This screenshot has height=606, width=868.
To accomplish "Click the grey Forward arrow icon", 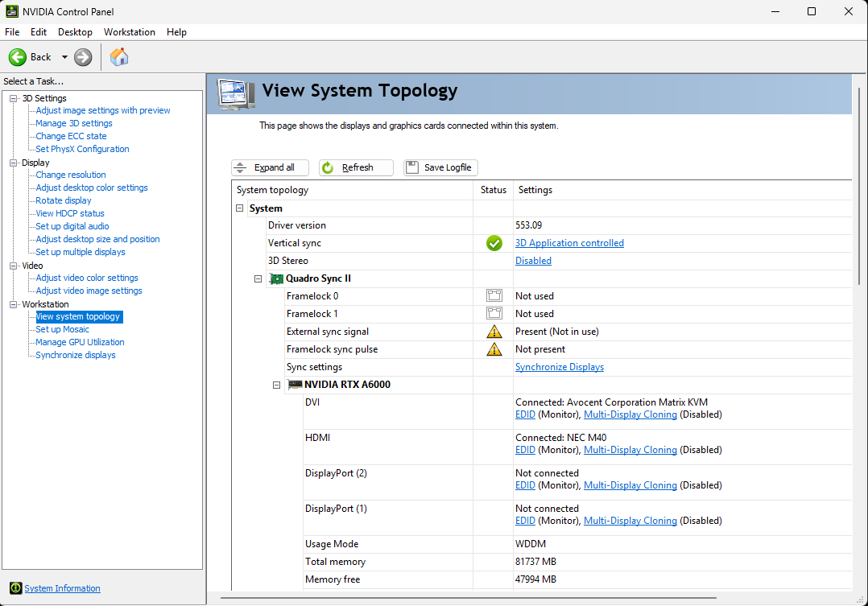I will coord(83,57).
